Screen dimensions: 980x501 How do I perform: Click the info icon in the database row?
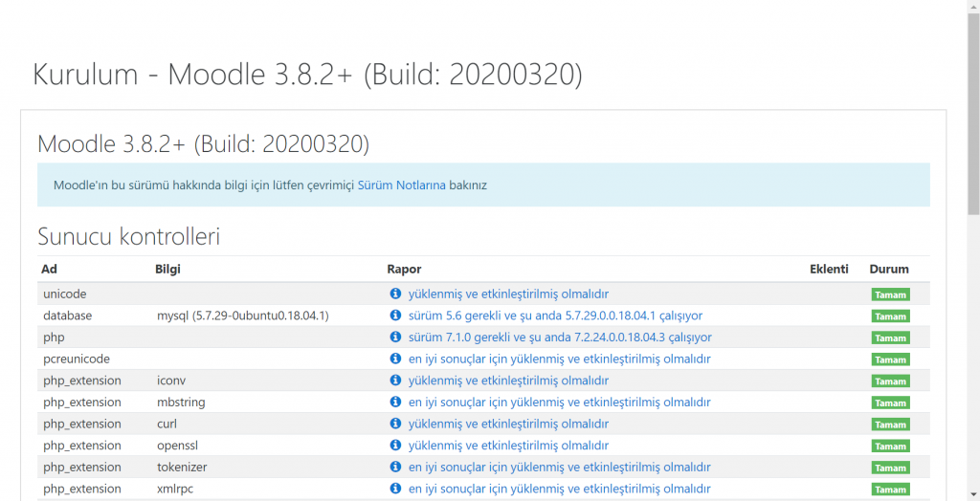click(395, 316)
